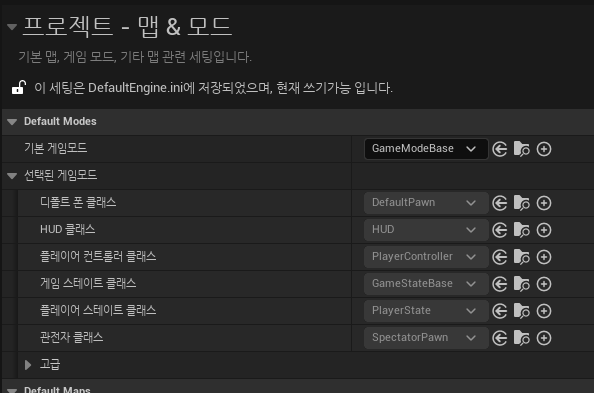The height and width of the screenshot is (393, 594).
Task: Click the unlocked padlock icon
Action: [19, 88]
